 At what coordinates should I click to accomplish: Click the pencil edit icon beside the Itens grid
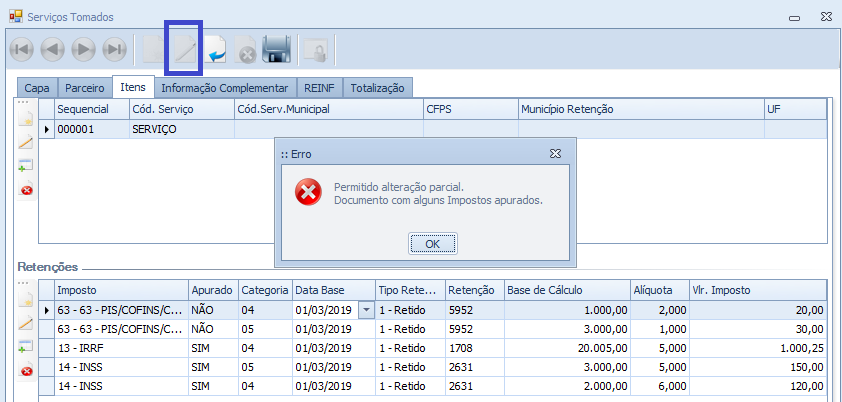(x=26, y=142)
